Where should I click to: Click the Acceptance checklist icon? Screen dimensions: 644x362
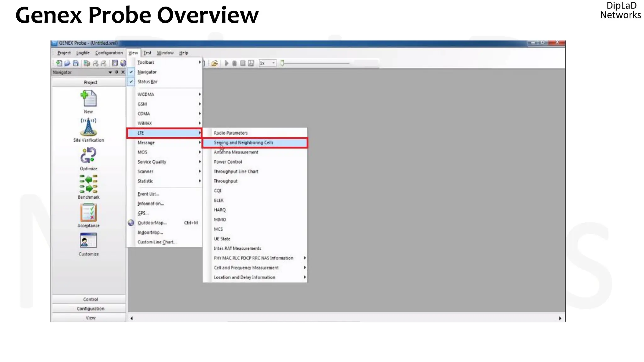(x=88, y=213)
